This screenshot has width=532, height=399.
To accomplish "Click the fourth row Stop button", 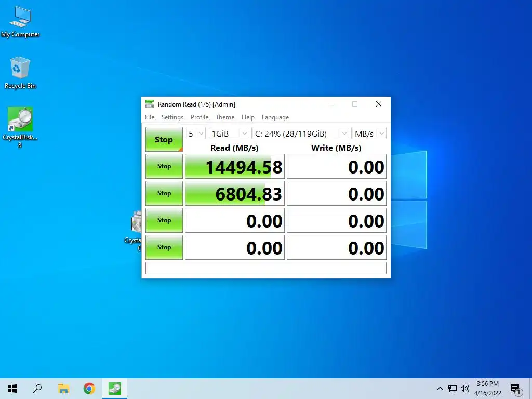I will pos(164,247).
